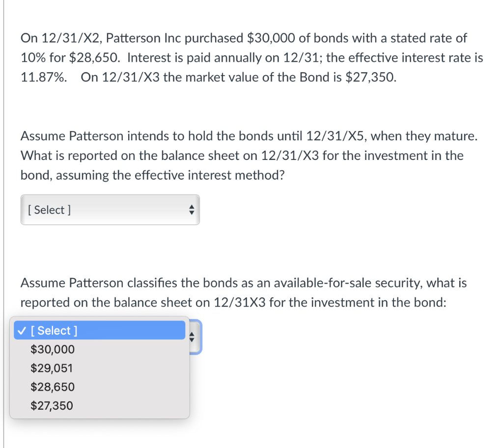Click the checkmark next to [Select]
This screenshot has width=503, height=448.
[21, 330]
